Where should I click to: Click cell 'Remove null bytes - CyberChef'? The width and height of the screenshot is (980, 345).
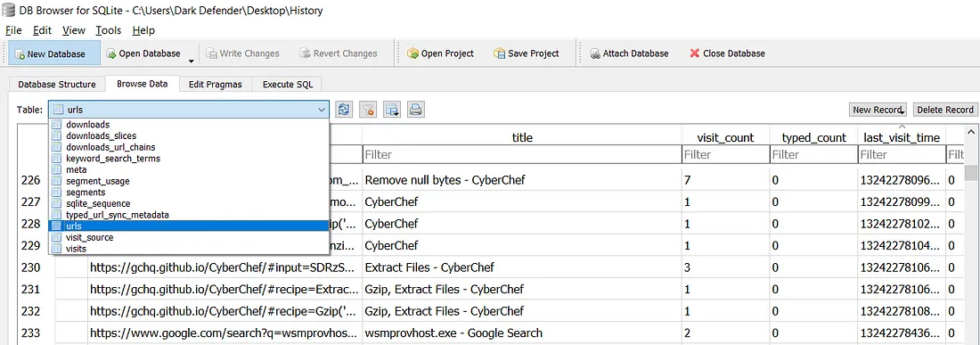(x=522, y=181)
